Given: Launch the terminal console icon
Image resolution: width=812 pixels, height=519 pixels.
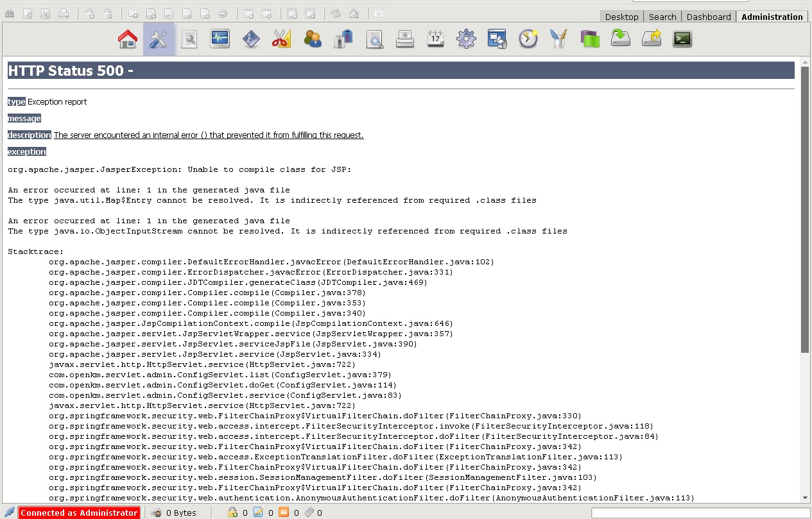Looking at the screenshot, I should click(x=682, y=40).
